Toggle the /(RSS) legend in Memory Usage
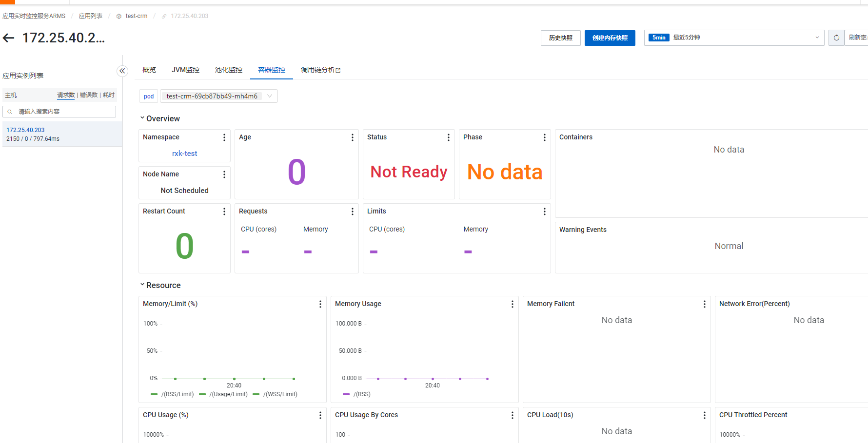Image resolution: width=868 pixels, height=443 pixels. point(356,394)
